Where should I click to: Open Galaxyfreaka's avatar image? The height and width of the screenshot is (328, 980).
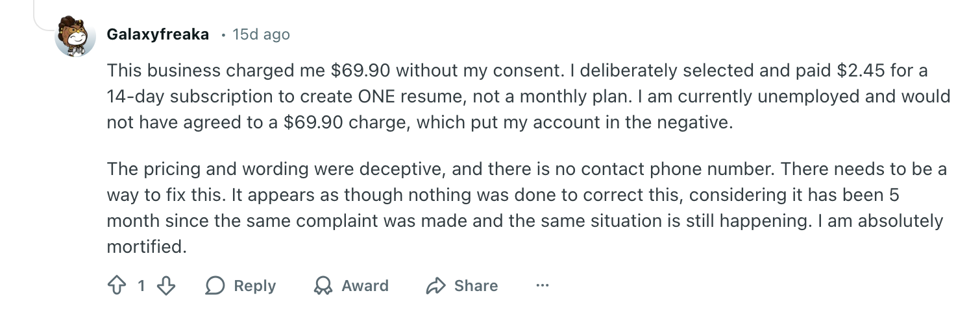tap(75, 36)
